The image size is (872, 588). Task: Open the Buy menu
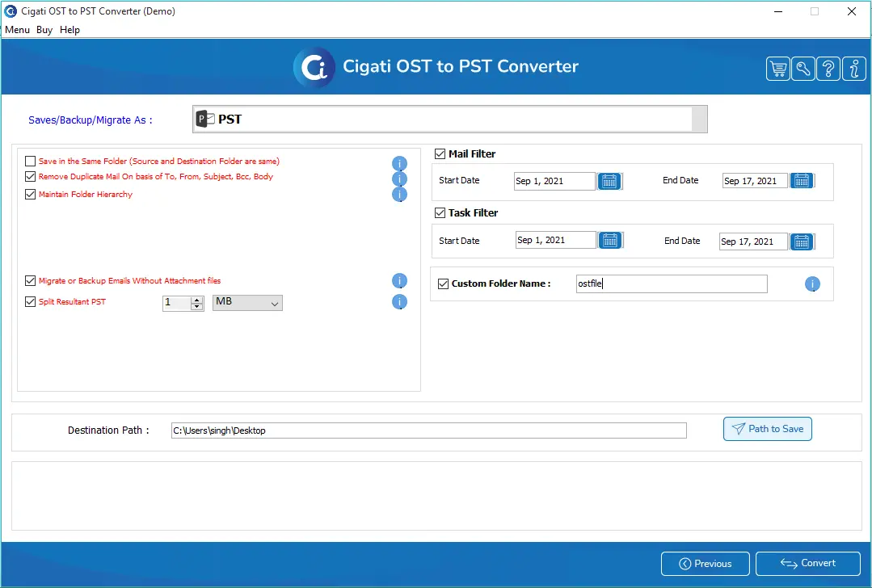pyautogui.click(x=44, y=30)
